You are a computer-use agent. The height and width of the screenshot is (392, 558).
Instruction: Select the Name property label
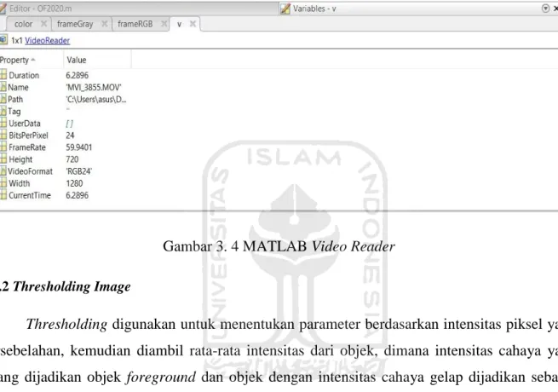pos(18,87)
